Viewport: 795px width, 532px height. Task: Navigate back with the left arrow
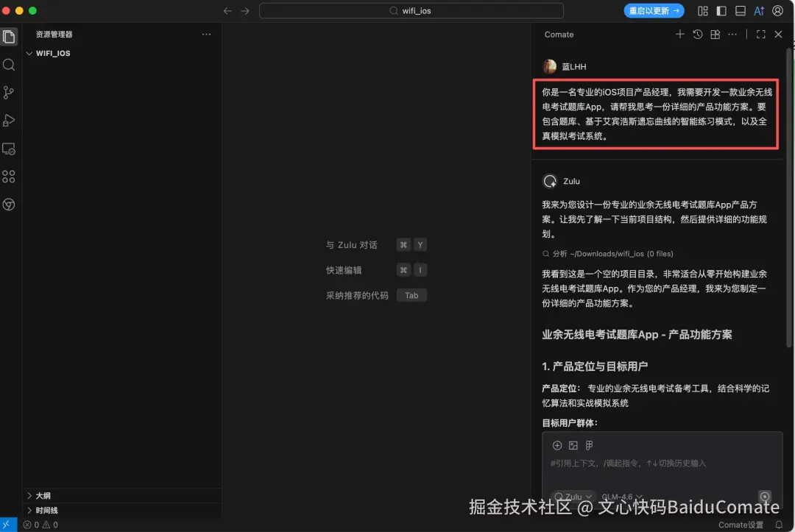tap(227, 10)
